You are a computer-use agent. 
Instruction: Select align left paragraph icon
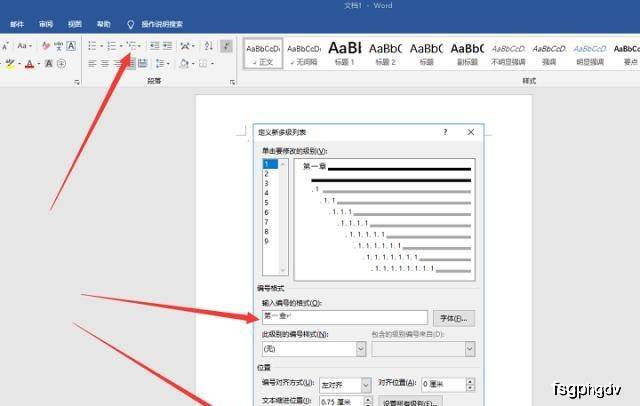click(x=92, y=64)
